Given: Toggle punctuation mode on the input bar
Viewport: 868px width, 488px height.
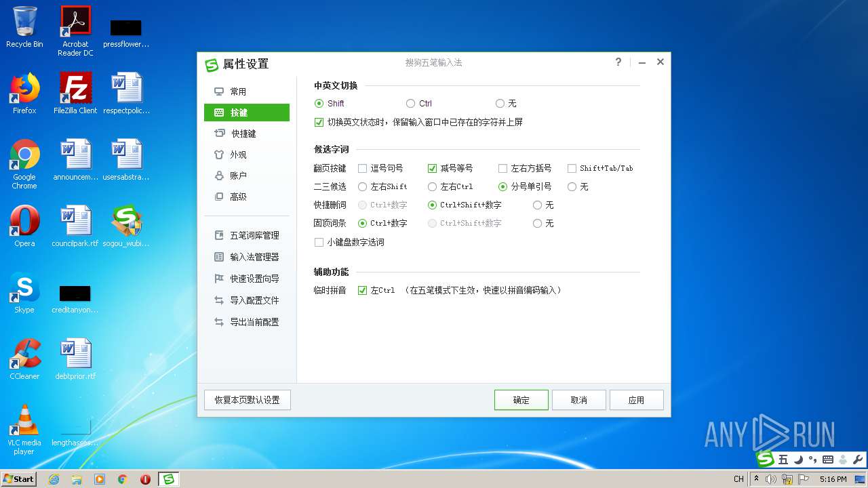Looking at the screenshot, I should [812, 460].
